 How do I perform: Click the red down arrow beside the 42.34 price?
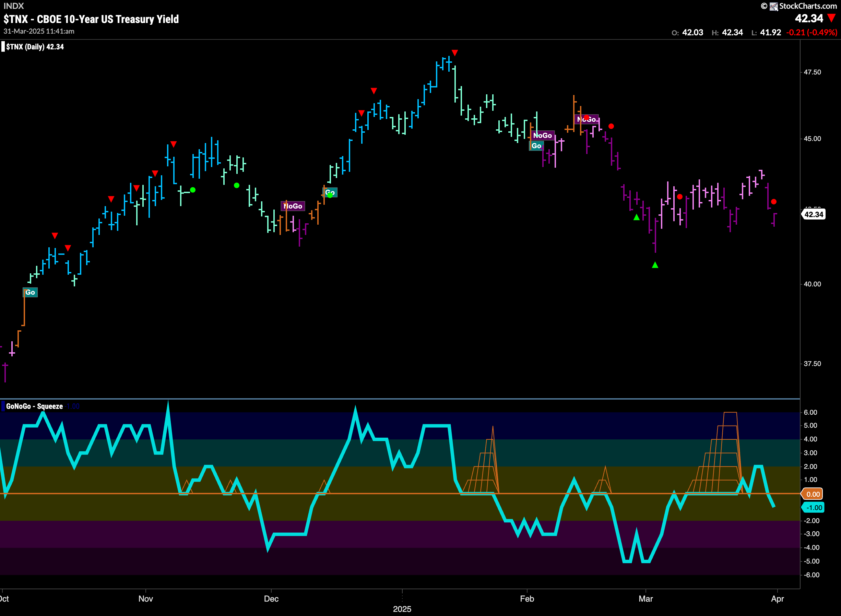point(831,18)
